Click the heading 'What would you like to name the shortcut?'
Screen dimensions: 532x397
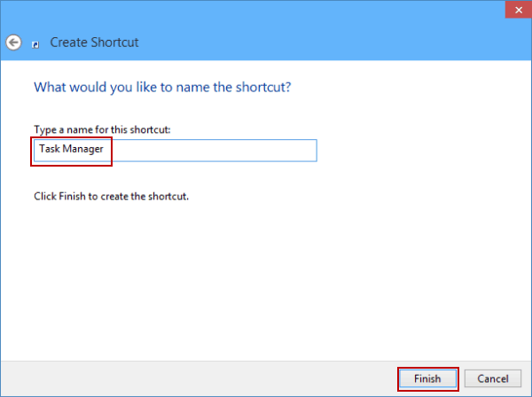point(162,87)
